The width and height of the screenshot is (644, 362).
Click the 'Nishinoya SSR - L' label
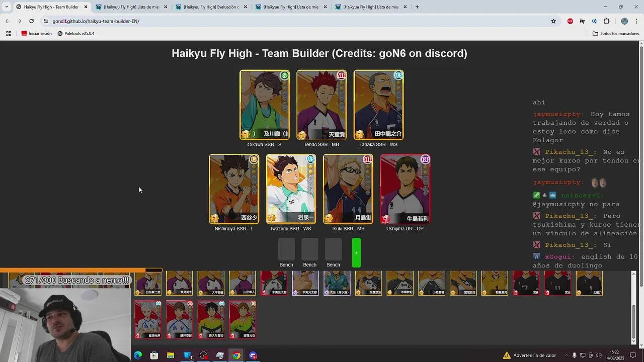[x=234, y=229]
